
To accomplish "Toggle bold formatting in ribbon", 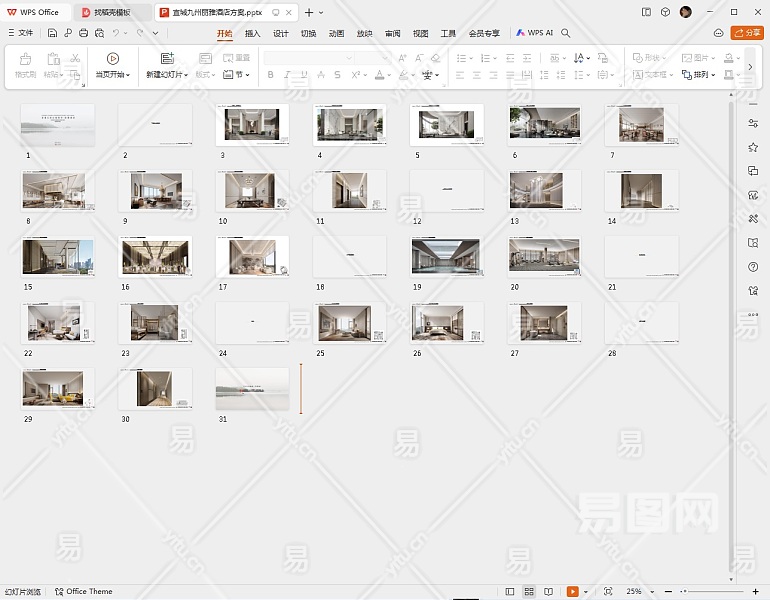I will coord(270,75).
